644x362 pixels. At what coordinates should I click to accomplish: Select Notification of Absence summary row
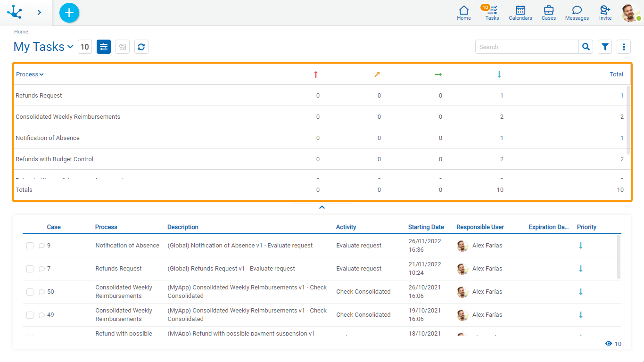click(x=320, y=138)
